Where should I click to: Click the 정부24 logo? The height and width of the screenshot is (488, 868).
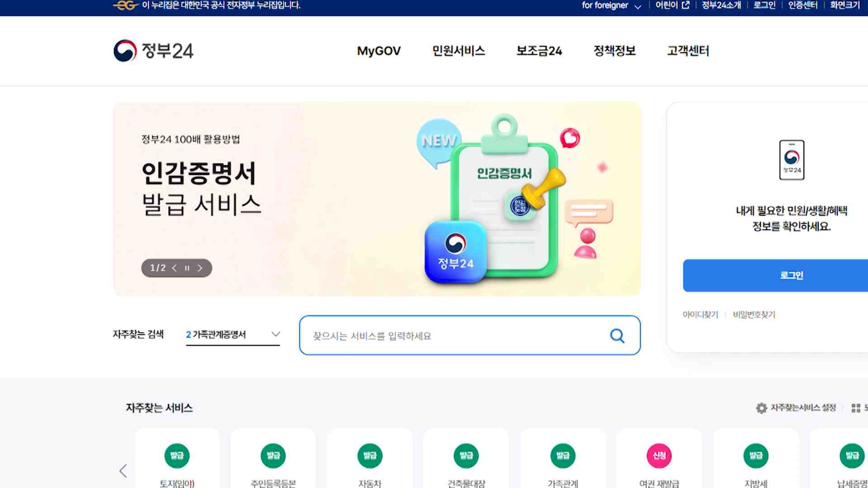tap(153, 51)
